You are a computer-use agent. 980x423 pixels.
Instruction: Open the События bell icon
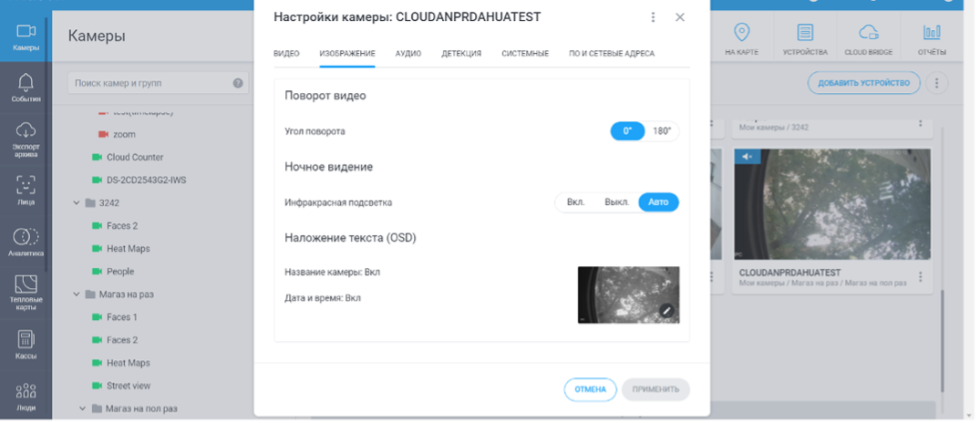pos(26,88)
